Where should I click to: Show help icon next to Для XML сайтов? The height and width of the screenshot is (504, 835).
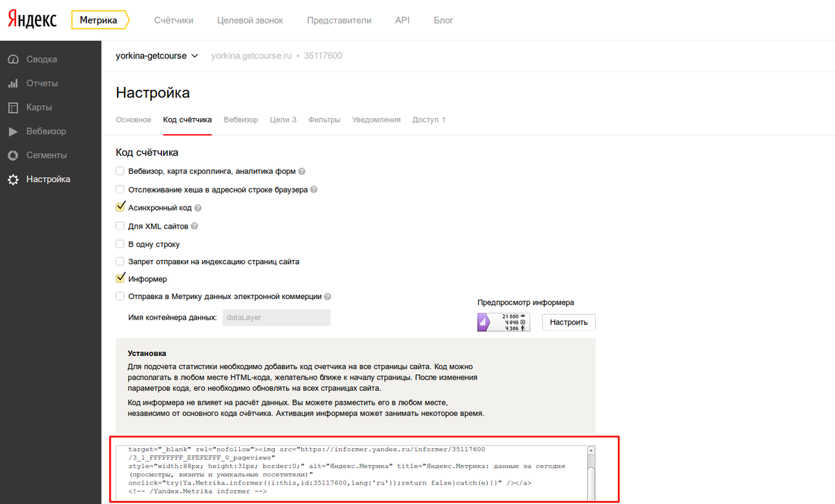(194, 226)
